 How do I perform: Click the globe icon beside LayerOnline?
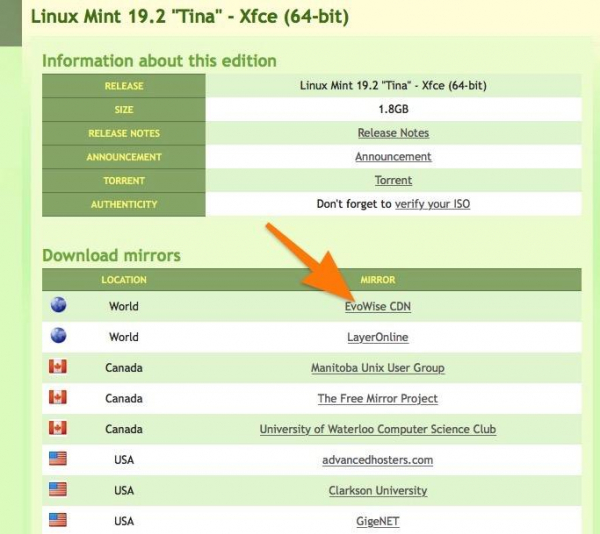pyautogui.click(x=58, y=335)
